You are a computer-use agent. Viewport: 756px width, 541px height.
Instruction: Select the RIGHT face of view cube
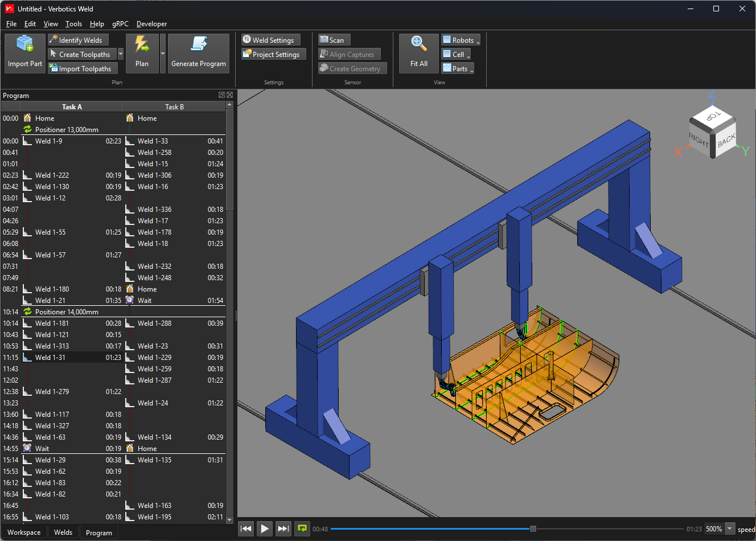pyautogui.click(x=699, y=140)
